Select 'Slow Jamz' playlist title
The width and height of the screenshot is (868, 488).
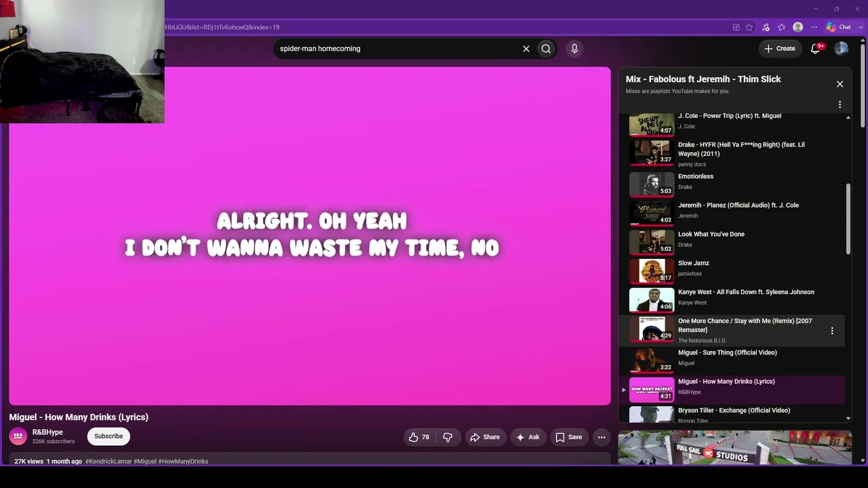694,263
